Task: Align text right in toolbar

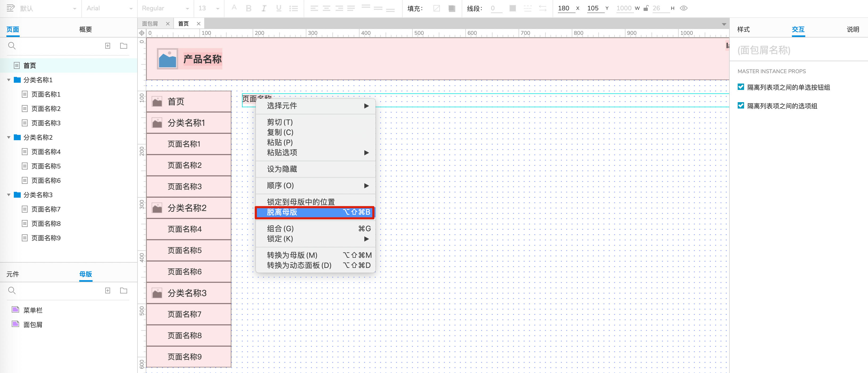Action: [339, 9]
